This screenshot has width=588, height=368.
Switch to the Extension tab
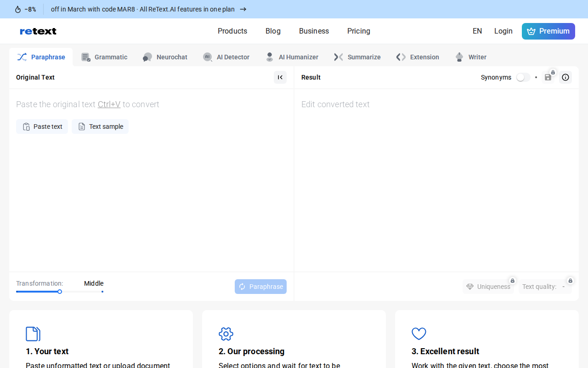pyautogui.click(x=417, y=57)
